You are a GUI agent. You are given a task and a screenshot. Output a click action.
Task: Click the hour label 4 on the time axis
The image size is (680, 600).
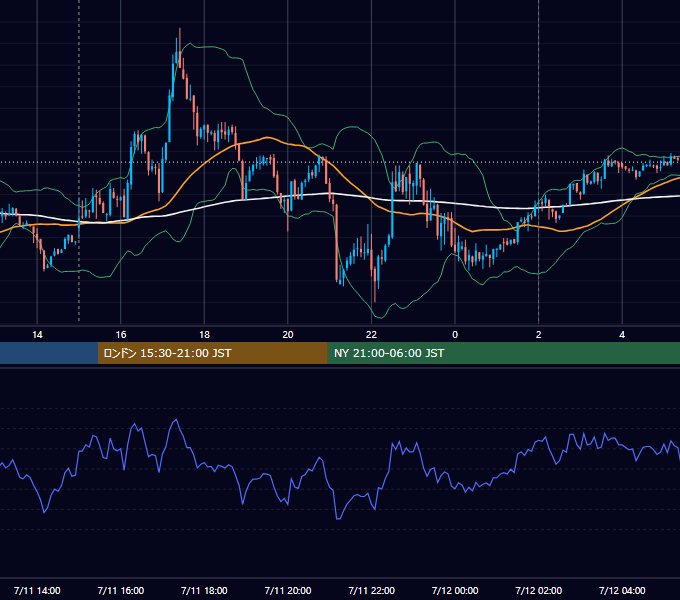622,335
